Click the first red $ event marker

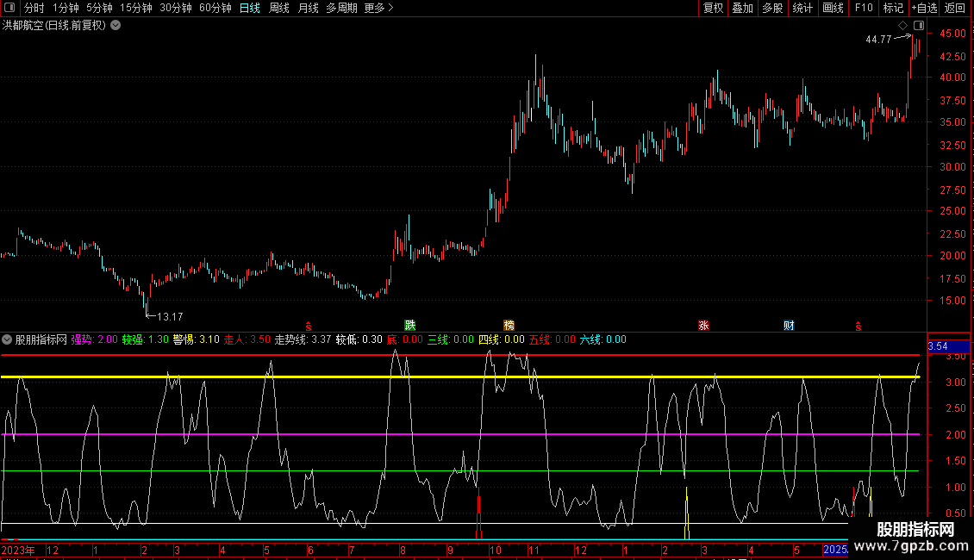point(308,326)
